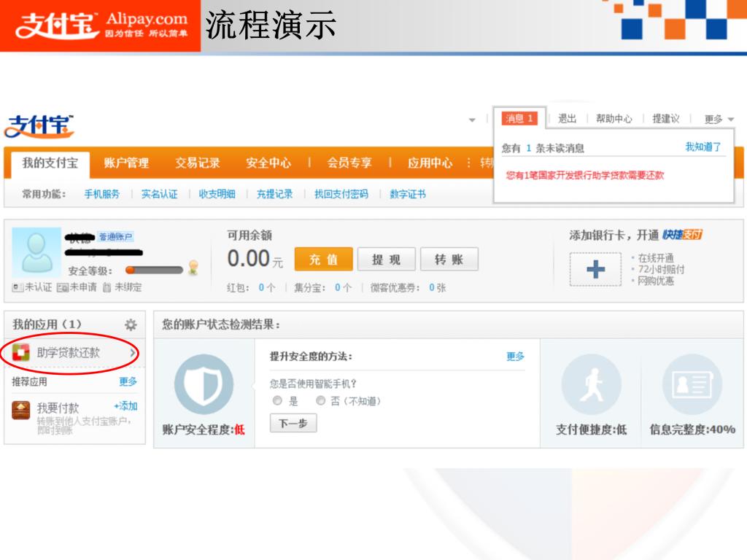Click the Alipay 支付宝 logo

point(39,126)
